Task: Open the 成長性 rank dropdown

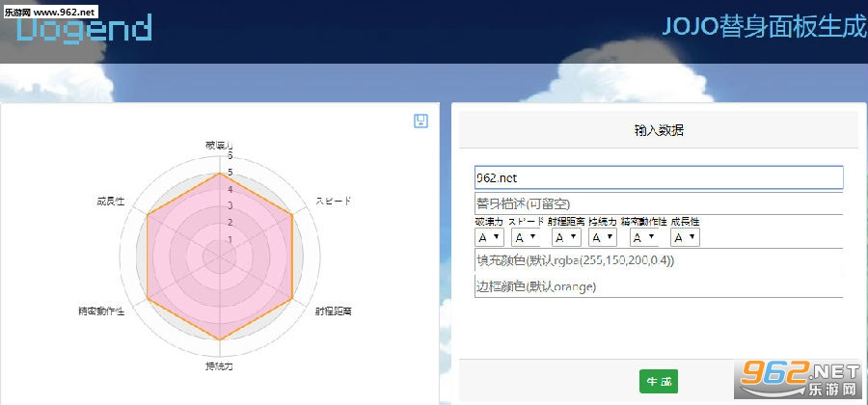Action: 686,237
